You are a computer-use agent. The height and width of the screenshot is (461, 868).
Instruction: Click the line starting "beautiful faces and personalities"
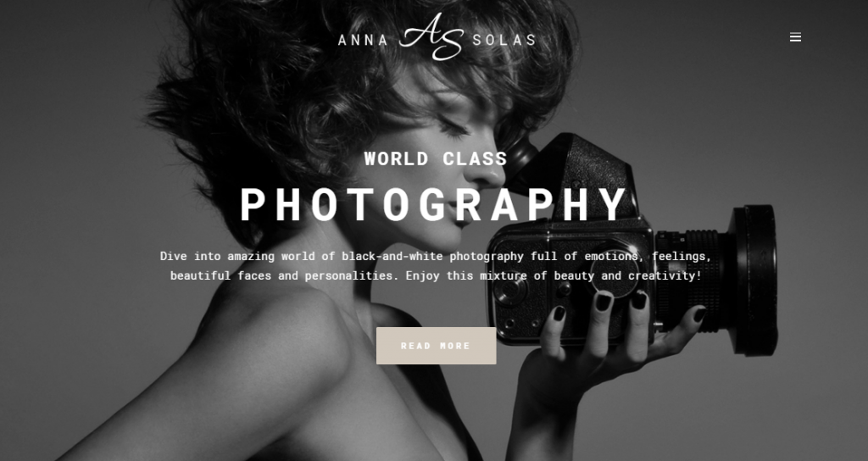[436, 275]
